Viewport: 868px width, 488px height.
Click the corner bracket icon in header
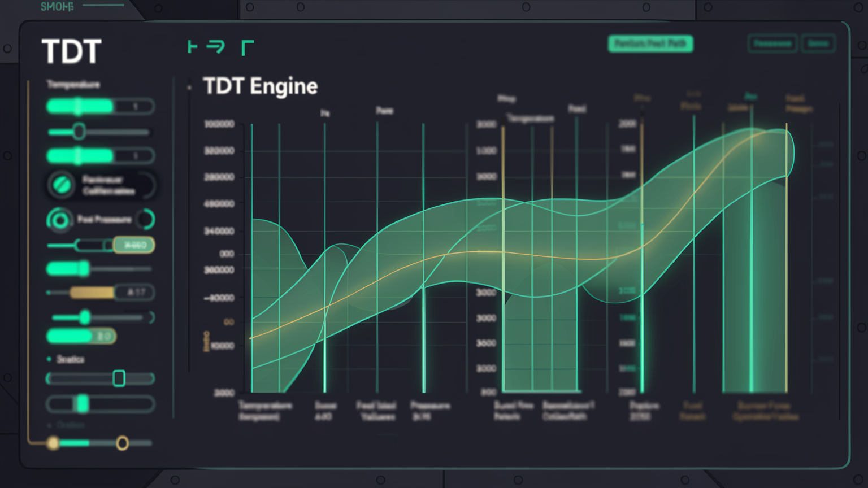pyautogui.click(x=247, y=47)
